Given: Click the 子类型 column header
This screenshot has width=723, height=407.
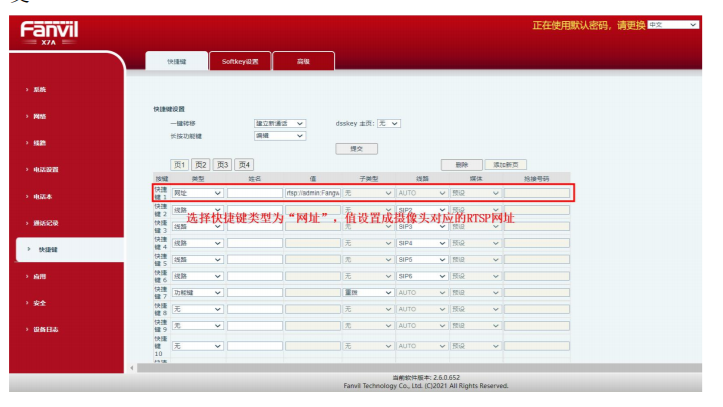Looking at the screenshot, I should 368,179.
